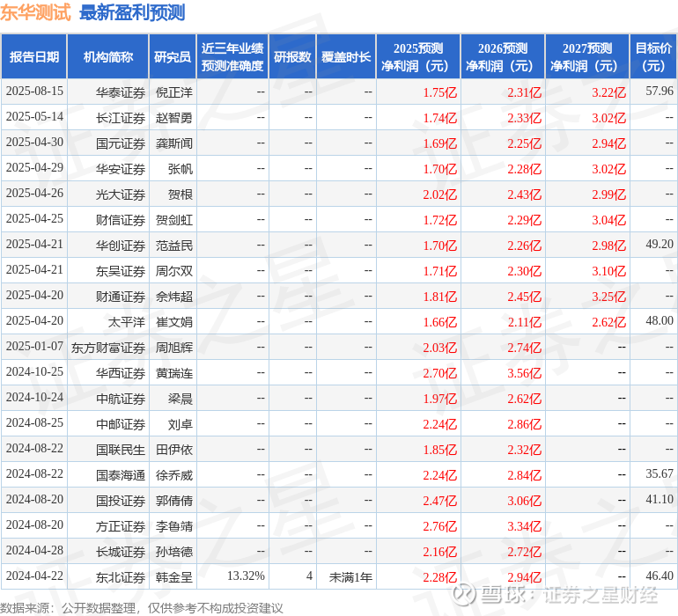Viewport: 678px width, 616px height.
Task: Select the date 2025-04-30
Action: pos(34,143)
